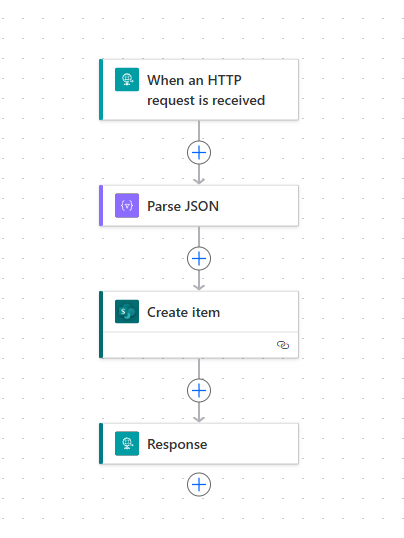Click the arrow connector into Parse JSON
Viewport: 404px width, 538px height.
click(x=199, y=175)
